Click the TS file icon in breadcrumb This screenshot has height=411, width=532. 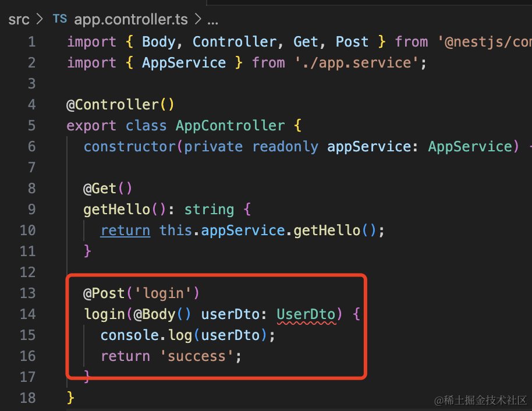pyautogui.click(x=60, y=19)
